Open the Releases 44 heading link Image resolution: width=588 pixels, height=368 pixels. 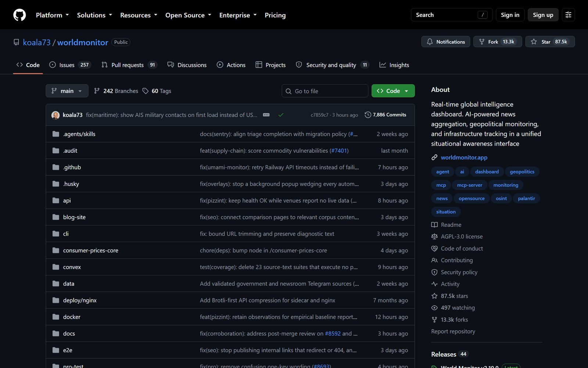click(449, 354)
